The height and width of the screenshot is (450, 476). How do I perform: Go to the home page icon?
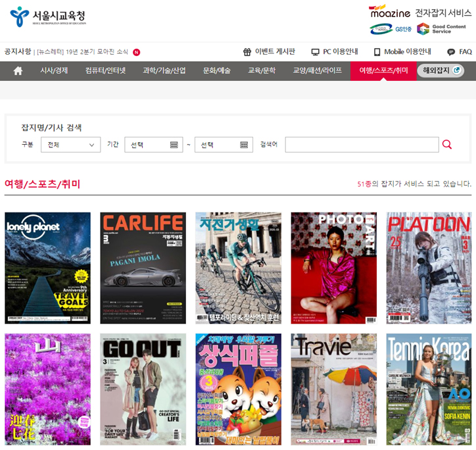pos(18,71)
